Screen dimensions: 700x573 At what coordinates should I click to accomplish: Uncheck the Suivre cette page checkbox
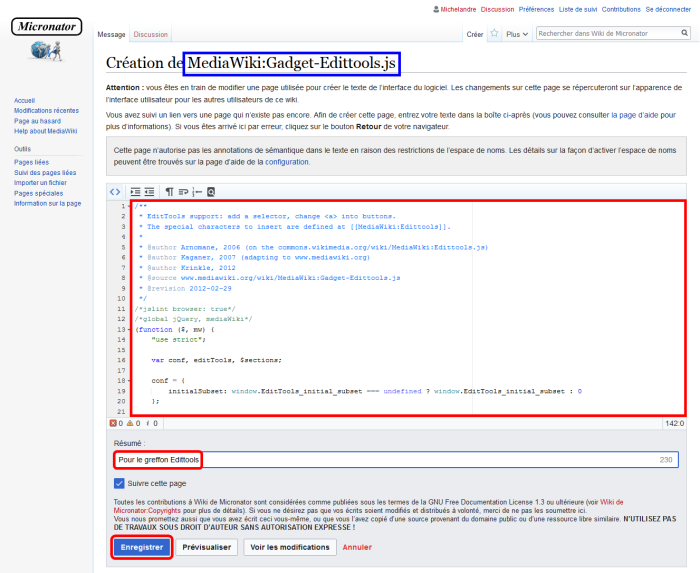[x=119, y=483]
